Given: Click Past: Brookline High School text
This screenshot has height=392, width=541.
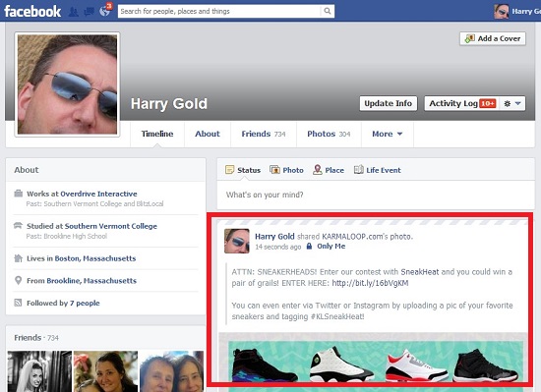Looking at the screenshot, I should pos(67,236).
